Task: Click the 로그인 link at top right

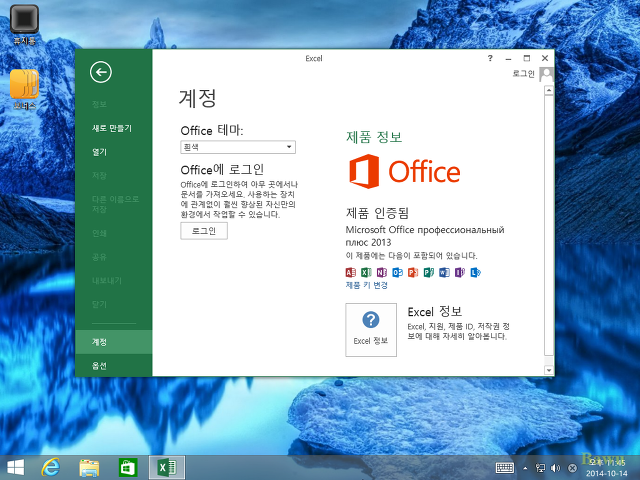Action: click(x=523, y=74)
